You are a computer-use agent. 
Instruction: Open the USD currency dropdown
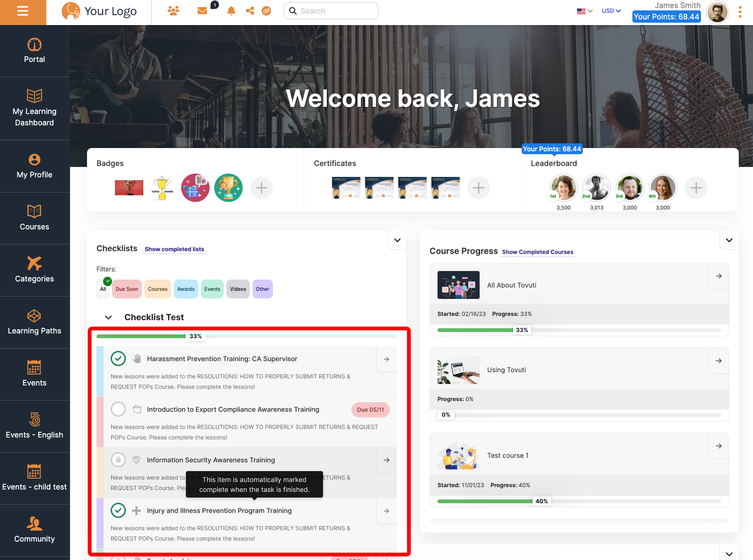click(611, 11)
